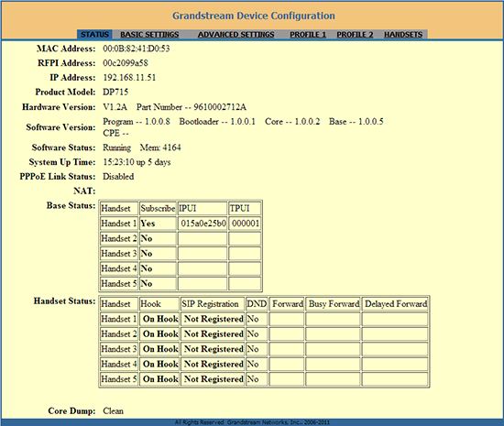
Task: Click PPPoE link status Disabled
Action: 118,177
